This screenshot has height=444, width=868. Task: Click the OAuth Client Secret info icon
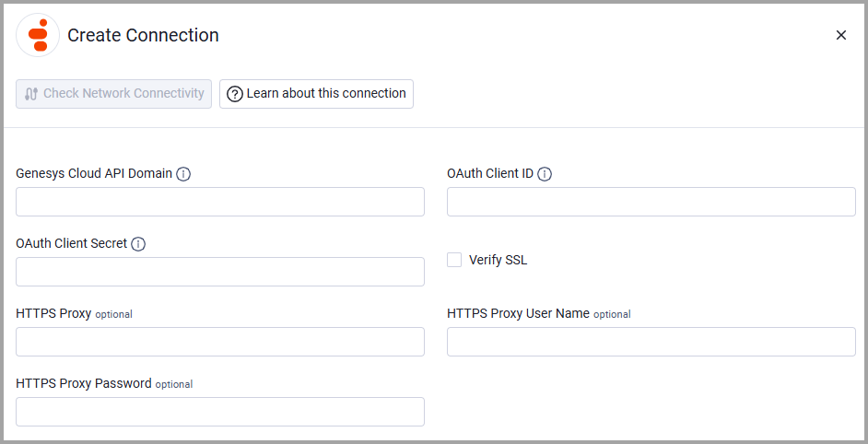click(x=138, y=244)
